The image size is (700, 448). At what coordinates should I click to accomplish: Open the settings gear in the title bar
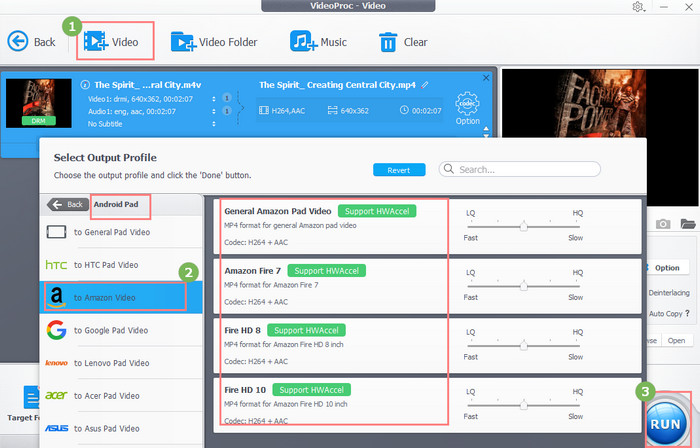638,7
